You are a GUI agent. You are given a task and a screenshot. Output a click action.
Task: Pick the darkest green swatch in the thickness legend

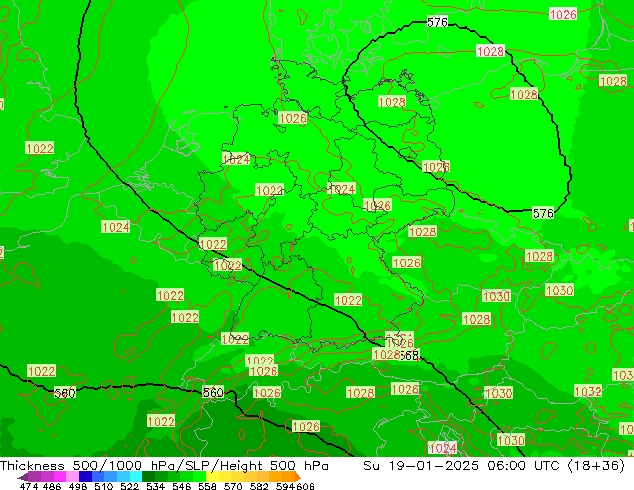click(x=148, y=477)
